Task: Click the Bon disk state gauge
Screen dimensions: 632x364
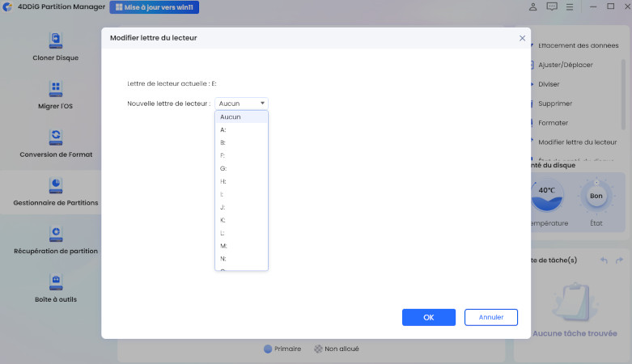Action: click(596, 196)
